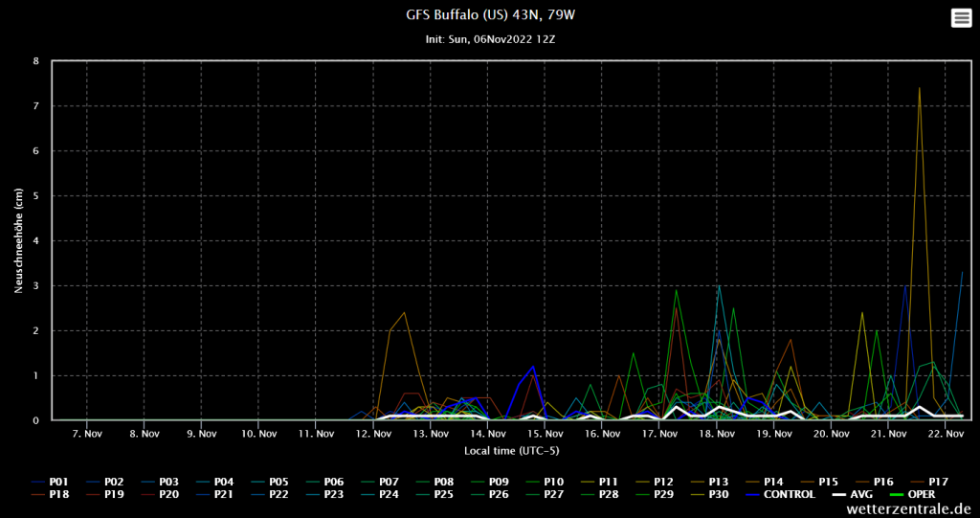
Task: Click the Init date subtitle text
Action: (x=489, y=39)
